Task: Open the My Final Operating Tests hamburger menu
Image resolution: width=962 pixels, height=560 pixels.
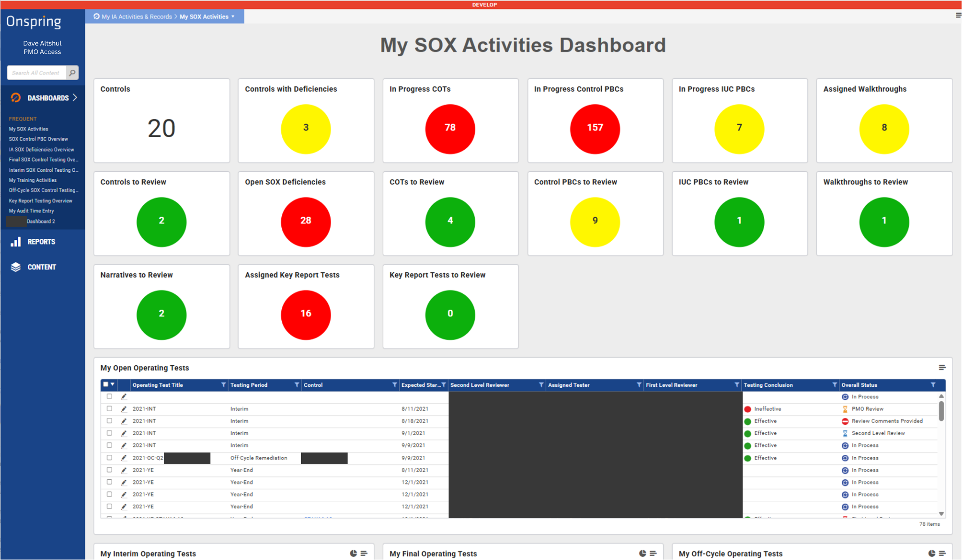Action: pyautogui.click(x=653, y=553)
